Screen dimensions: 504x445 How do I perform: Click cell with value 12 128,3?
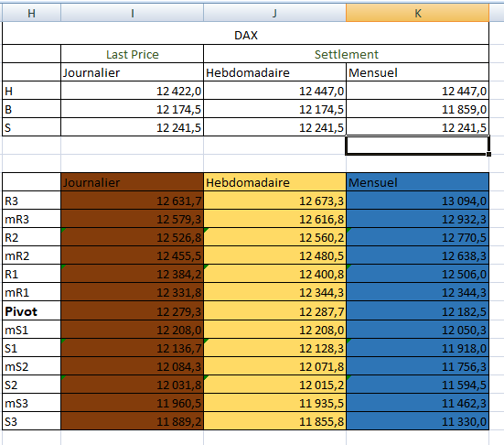[x=274, y=348]
